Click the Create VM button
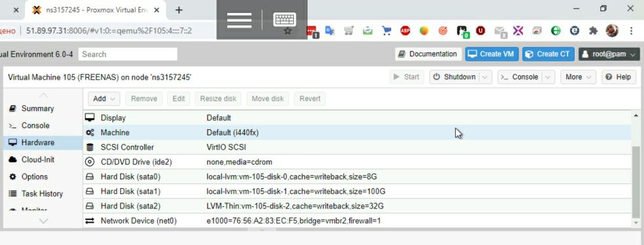Image resolution: width=644 pixels, height=245 pixels. (492, 54)
